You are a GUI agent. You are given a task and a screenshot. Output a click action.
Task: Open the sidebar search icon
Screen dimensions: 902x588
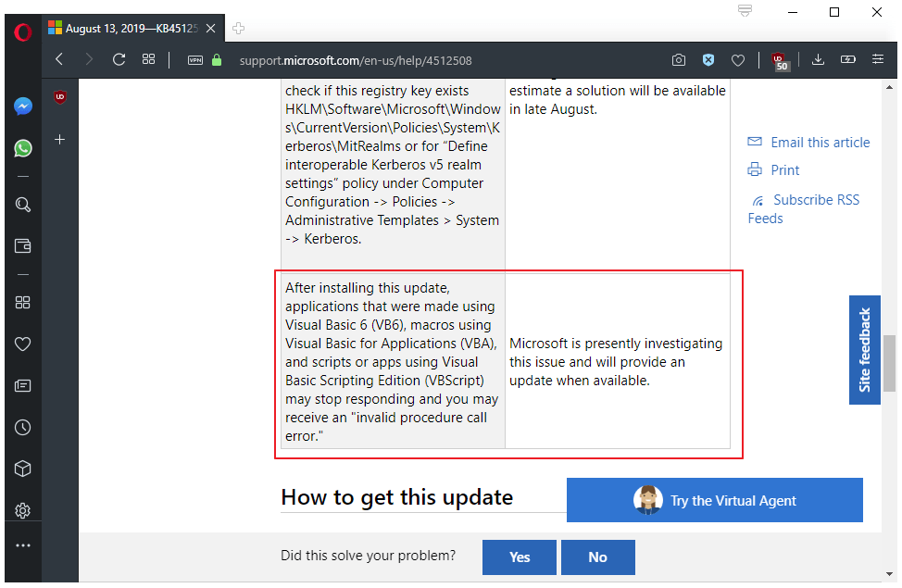pos(22,205)
